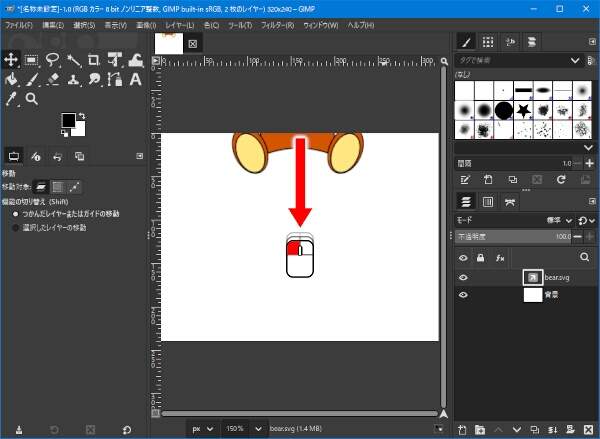Hide the bear.svg layer
Image resolution: width=600 pixels, height=439 pixels.
pyautogui.click(x=464, y=277)
